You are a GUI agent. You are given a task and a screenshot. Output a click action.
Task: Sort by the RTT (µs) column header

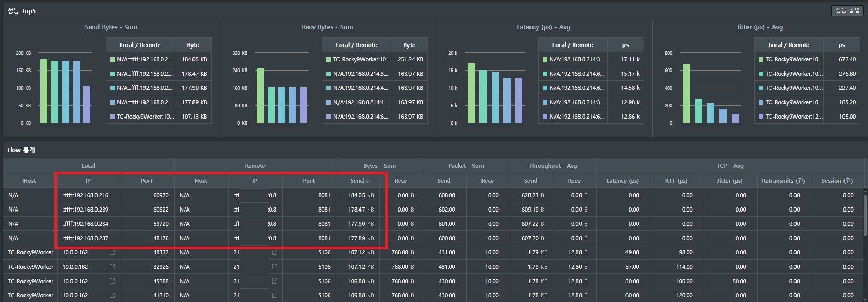point(677,181)
